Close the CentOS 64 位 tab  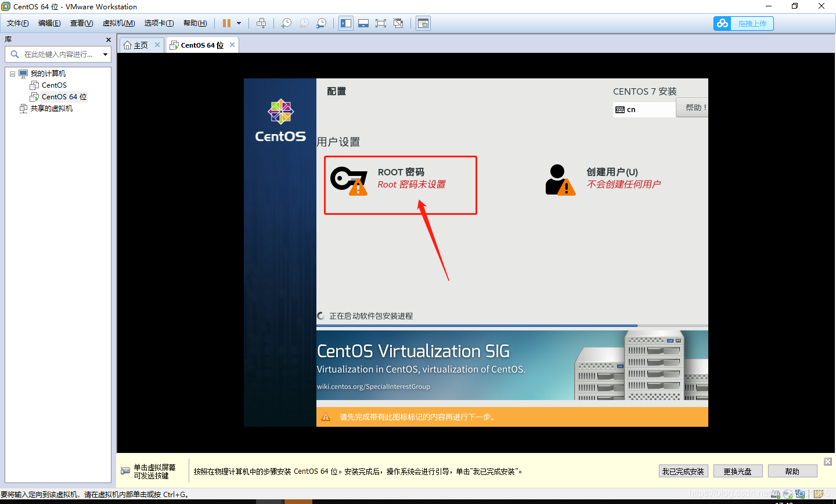[232, 45]
